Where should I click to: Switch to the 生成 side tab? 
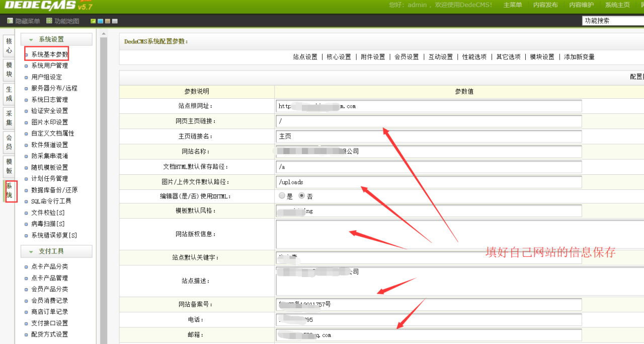(9, 94)
